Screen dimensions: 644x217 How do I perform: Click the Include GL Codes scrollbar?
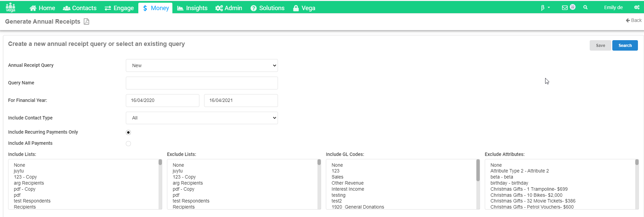point(478,184)
